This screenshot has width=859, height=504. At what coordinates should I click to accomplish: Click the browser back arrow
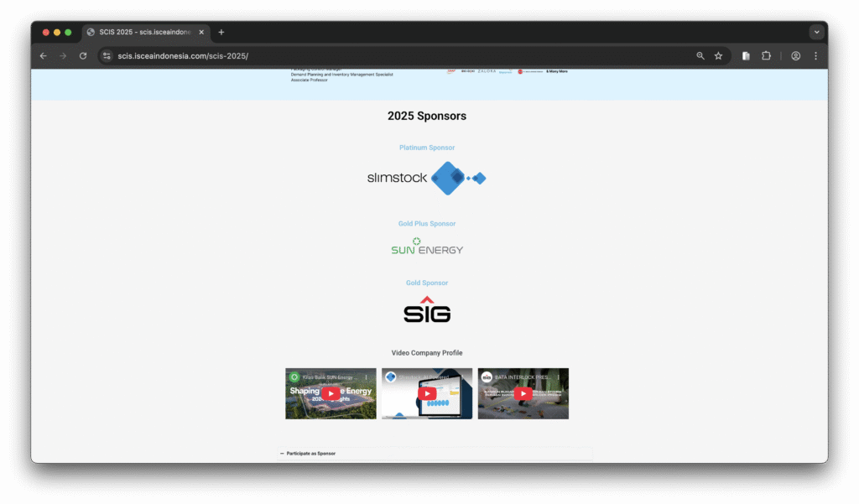click(x=44, y=56)
